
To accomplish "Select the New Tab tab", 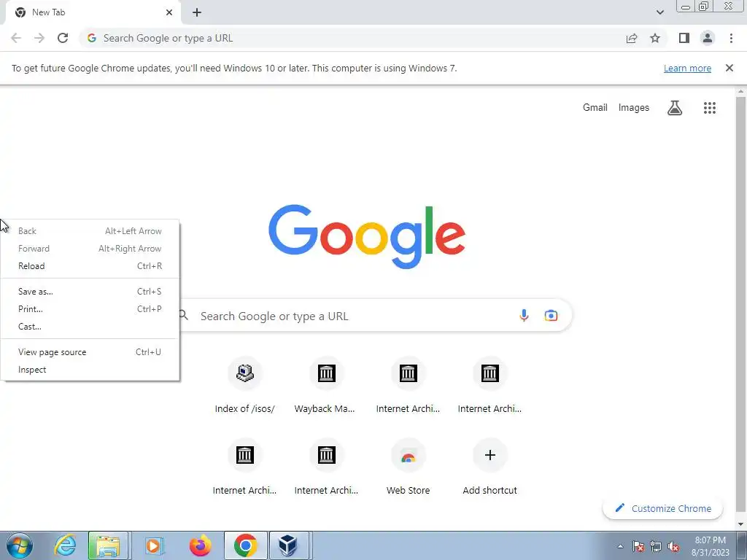I will coord(93,13).
